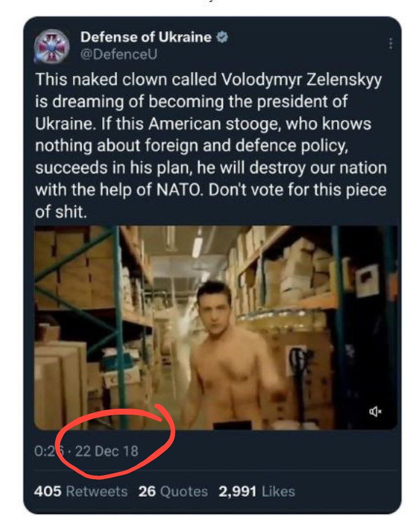View the 405 Retweets list

coord(81,491)
